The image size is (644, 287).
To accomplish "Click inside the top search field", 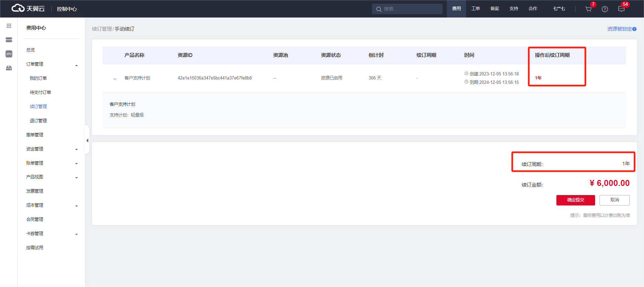I will coord(407,9).
